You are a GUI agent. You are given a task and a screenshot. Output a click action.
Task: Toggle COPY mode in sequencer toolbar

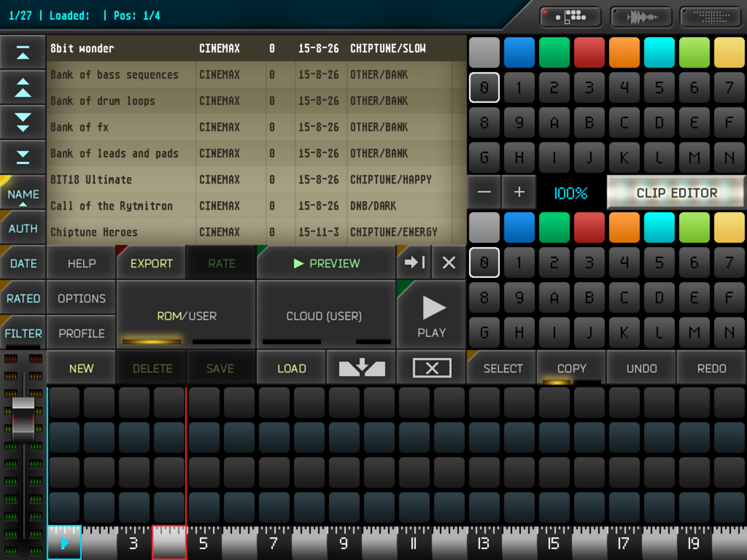tap(571, 368)
